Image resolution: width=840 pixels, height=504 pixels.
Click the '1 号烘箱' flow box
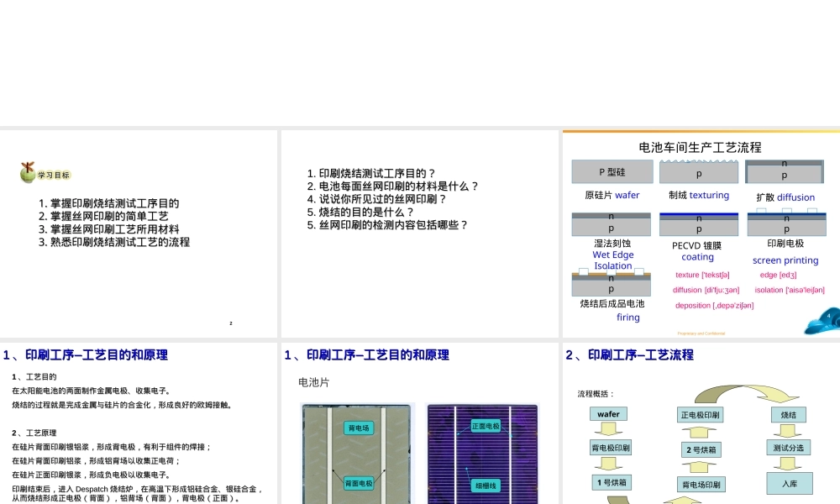pos(612,482)
